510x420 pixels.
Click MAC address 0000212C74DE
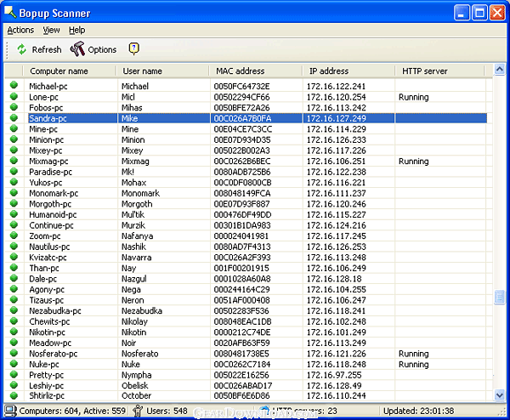tap(242, 332)
